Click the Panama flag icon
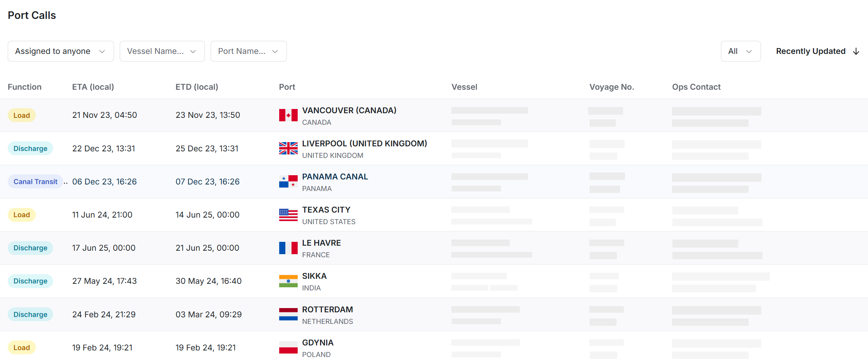The width and height of the screenshot is (868, 362). click(288, 181)
